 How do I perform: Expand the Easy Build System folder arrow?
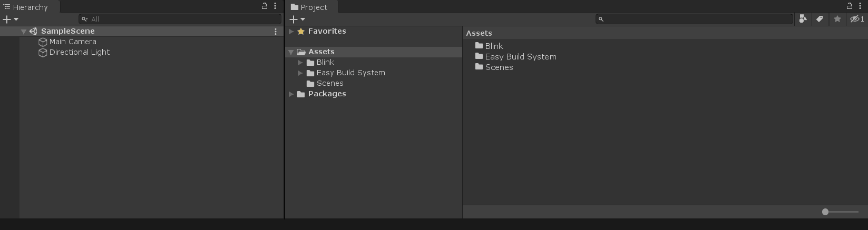[300, 73]
